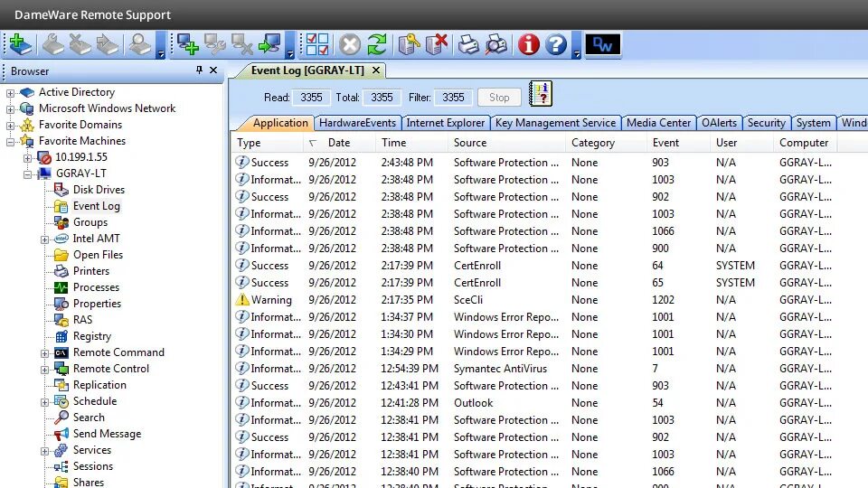Click the server with key credentials icon
The height and width of the screenshot is (488, 868).
pos(409,44)
